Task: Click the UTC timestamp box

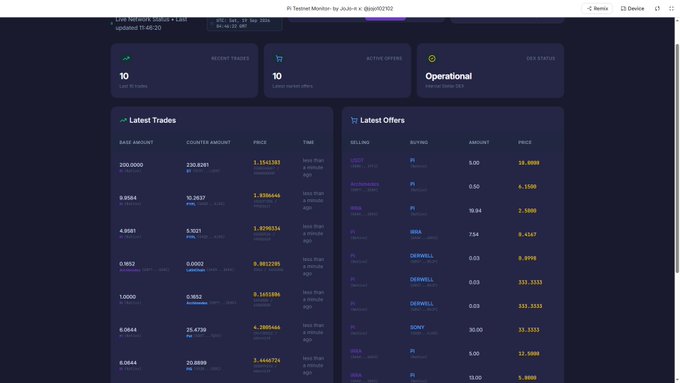Action: pyautogui.click(x=244, y=24)
